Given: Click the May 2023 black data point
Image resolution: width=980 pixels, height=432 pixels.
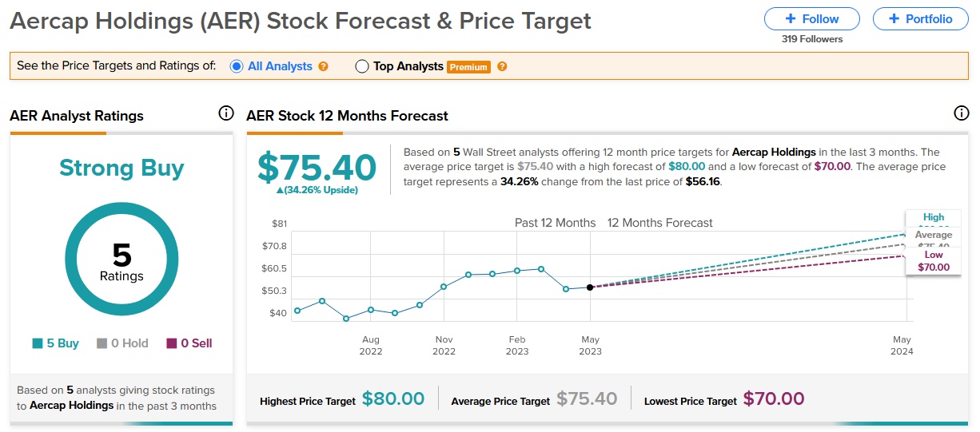Looking at the screenshot, I should 590,287.
